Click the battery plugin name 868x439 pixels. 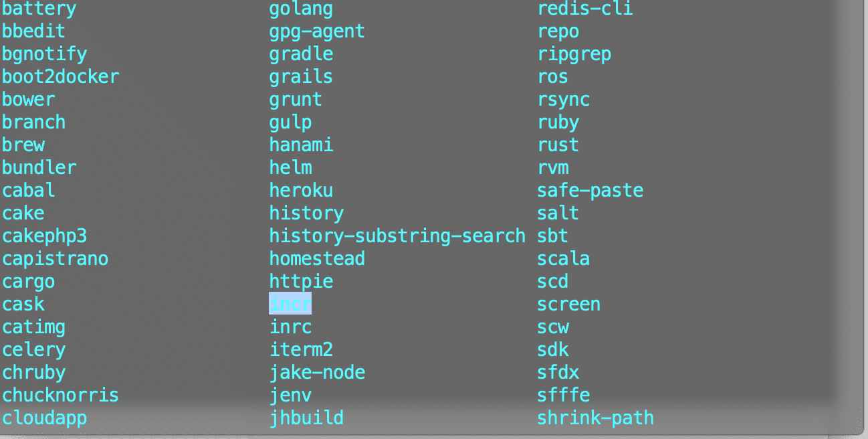[39, 9]
